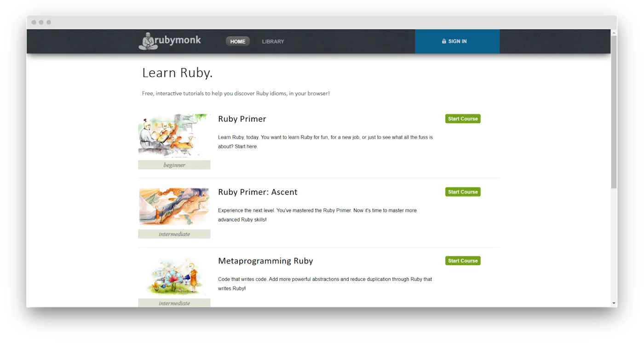This screenshot has width=644, height=345.
Task: Open the Ruby Primer: Ascent title
Action: coord(258,192)
